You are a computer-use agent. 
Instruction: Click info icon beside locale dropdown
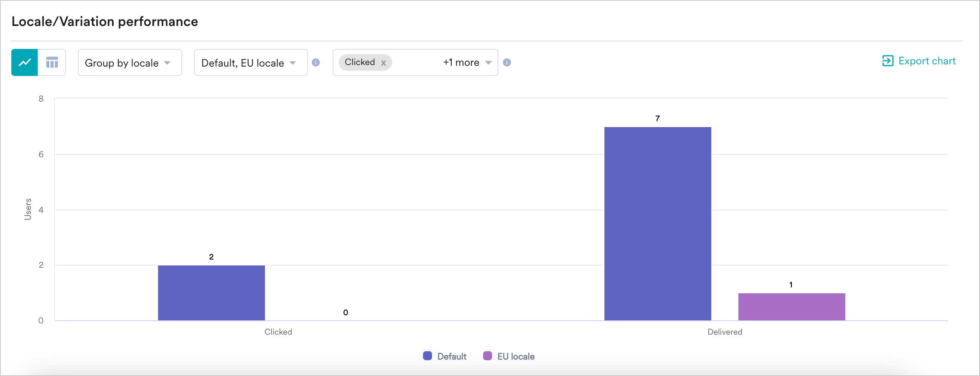316,62
